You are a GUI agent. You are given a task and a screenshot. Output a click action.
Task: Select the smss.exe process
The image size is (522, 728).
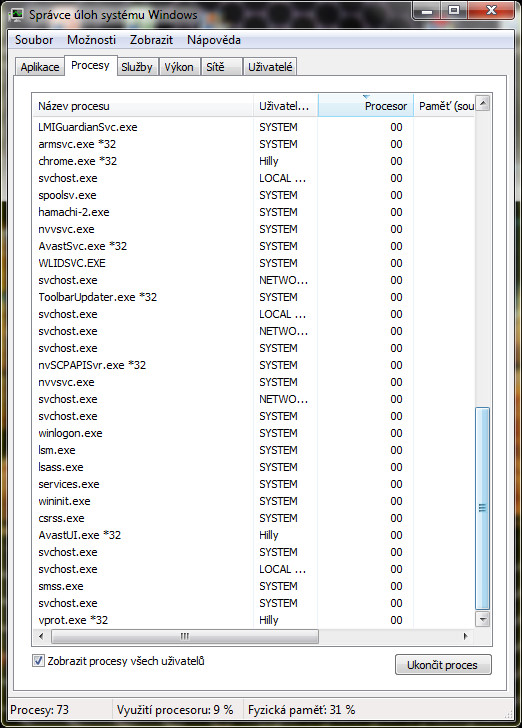pyautogui.click(x=254, y=586)
